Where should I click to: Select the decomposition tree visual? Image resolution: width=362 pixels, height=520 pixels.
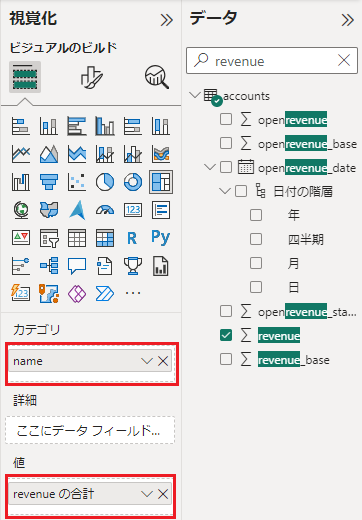pos(49,266)
